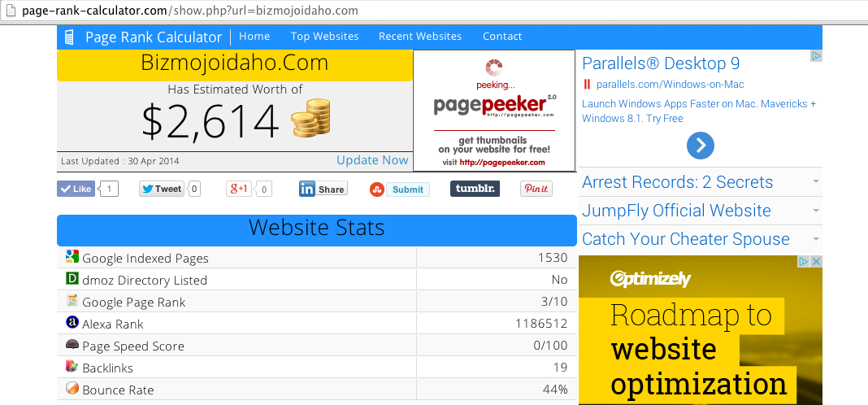The height and width of the screenshot is (405, 868).
Task: Open the Home menu item
Action: [x=254, y=37]
